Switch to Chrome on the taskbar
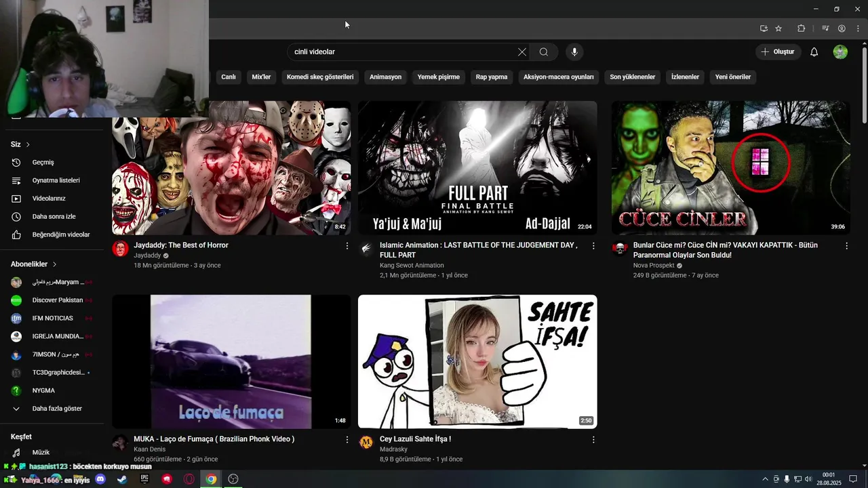Screen dimensions: 868x488 (x=212, y=479)
